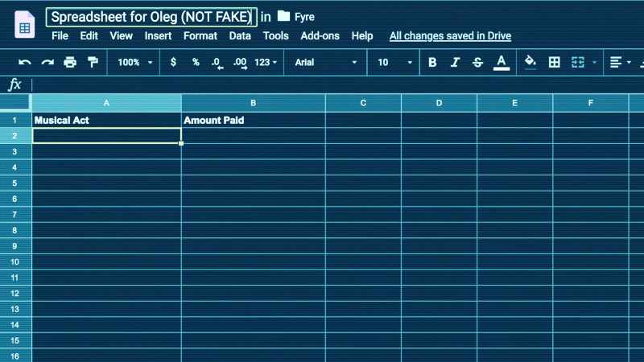The height and width of the screenshot is (362, 644).
Task: Open the Edit menu
Action: [89, 36]
